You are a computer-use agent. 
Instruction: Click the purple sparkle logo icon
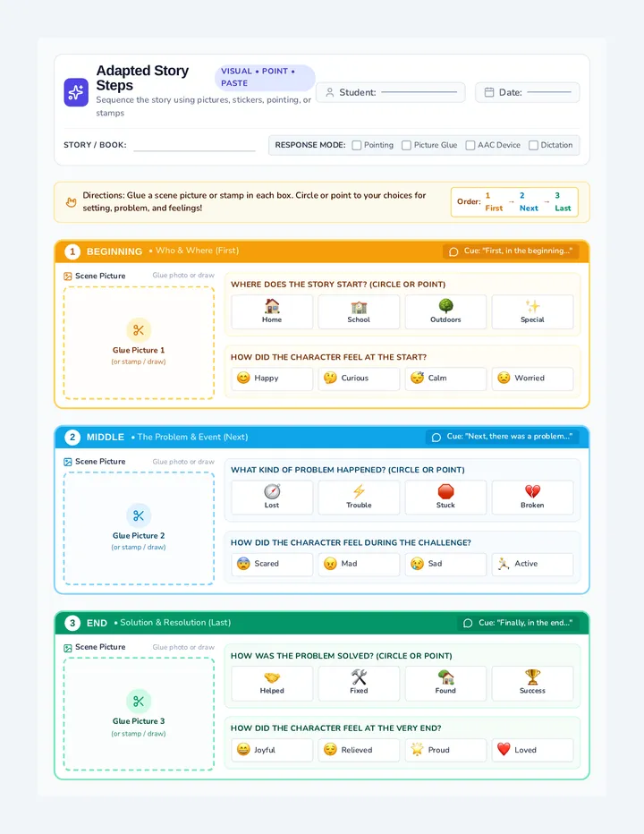76,92
